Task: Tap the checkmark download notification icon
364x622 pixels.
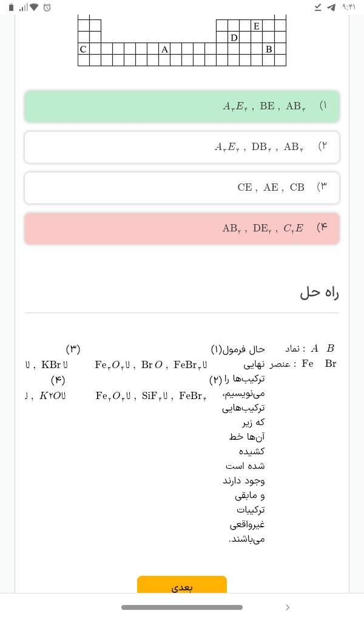Action: click(318, 7)
